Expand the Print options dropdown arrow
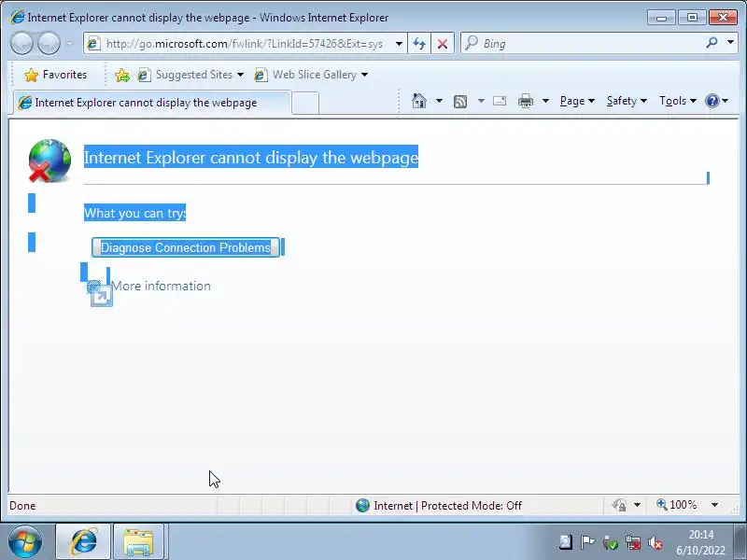747x560 pixels. 545,101
